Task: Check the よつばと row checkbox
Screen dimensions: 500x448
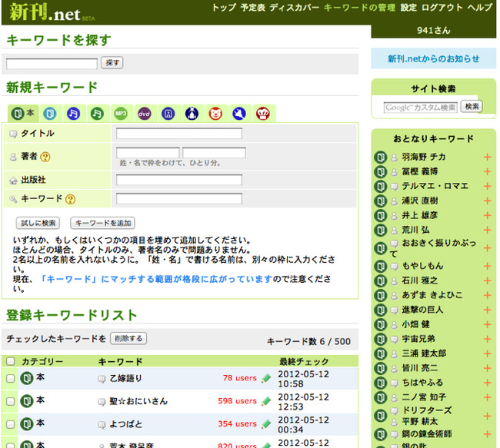Action: tap(11, 424)
